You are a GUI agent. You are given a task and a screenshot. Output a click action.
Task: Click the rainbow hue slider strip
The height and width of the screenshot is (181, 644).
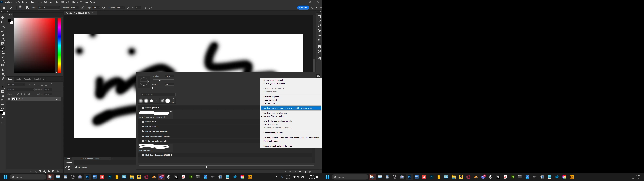click(x=59, y=45)
